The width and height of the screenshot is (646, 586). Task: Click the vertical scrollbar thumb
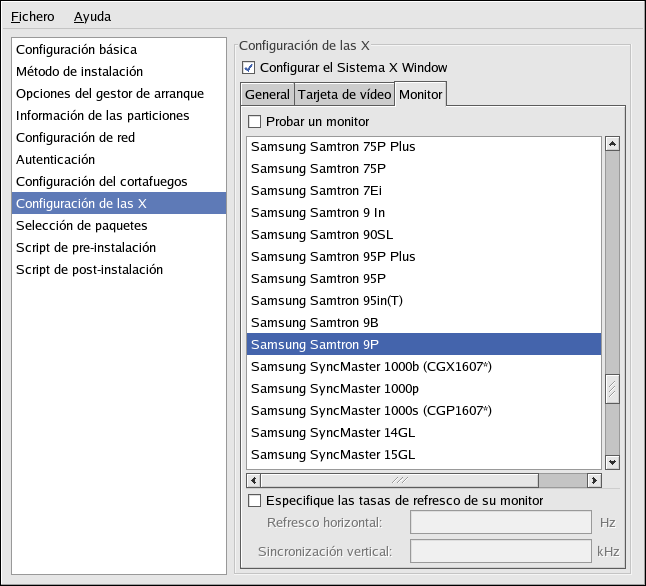click(x=612, y=388)
